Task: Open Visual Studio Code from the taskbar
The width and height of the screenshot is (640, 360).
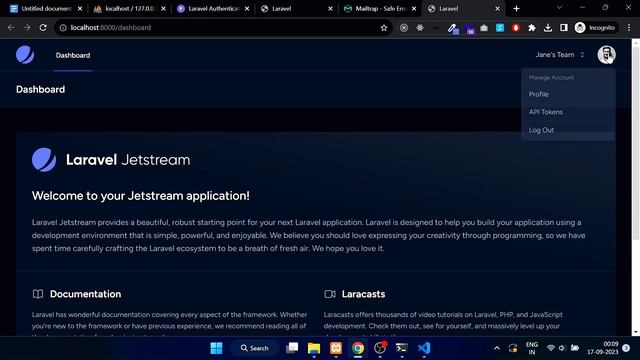Action: pos(424,348)
